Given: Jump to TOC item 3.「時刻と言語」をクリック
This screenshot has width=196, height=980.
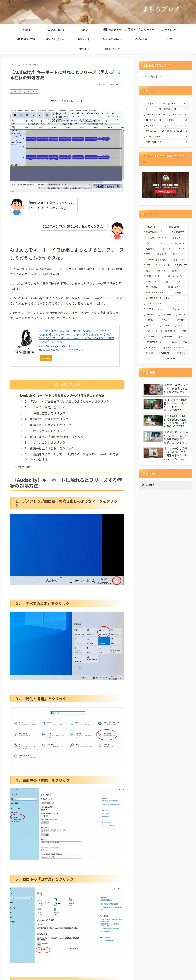Looking at the screenshot, I should click(x=45, y=413).
